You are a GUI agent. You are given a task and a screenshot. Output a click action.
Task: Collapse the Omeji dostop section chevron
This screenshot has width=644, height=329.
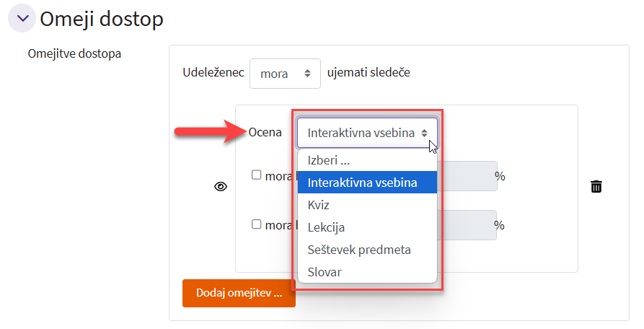tap(22, 19)
